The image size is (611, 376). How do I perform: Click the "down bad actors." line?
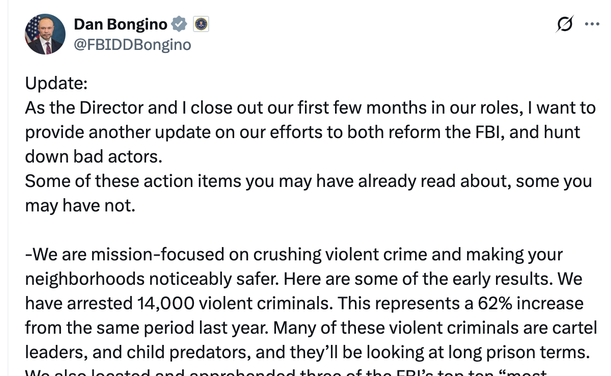coord(94,157)
